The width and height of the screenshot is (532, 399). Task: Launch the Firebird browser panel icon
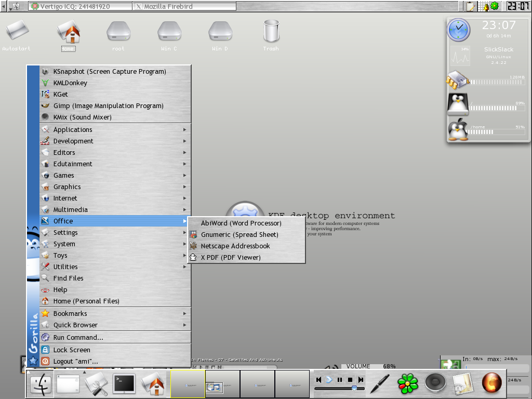(x=491, y=383)
